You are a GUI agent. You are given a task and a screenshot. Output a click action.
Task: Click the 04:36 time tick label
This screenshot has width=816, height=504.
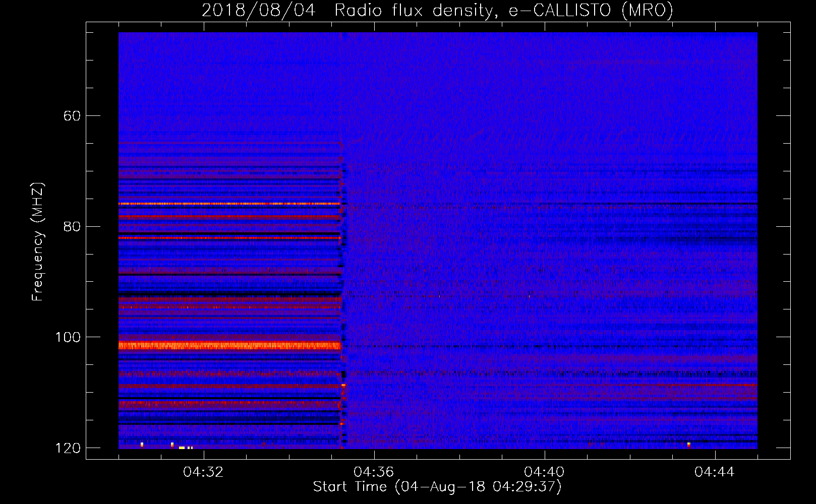point(374,472)
